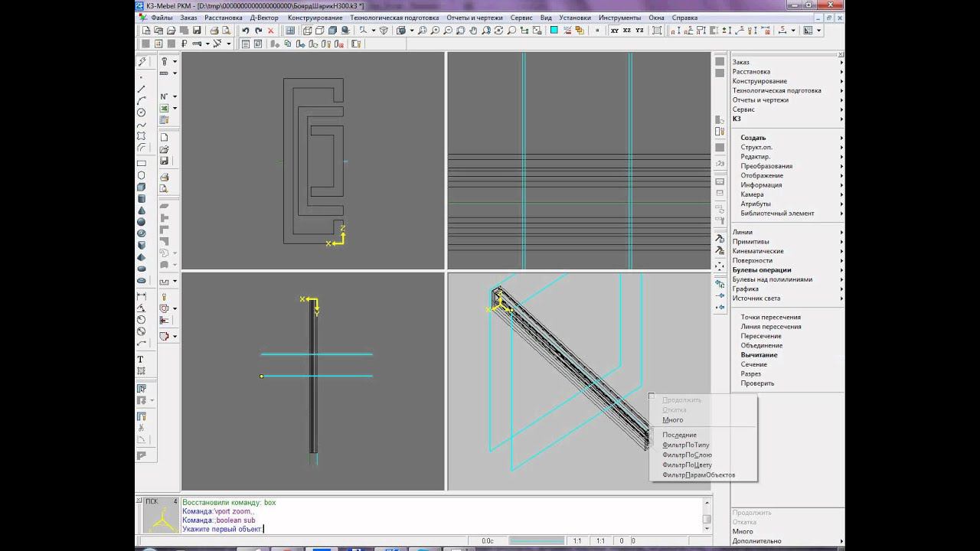Select the cone primitive tool
This screenshot has height=551, width=980.
[141, 210]
